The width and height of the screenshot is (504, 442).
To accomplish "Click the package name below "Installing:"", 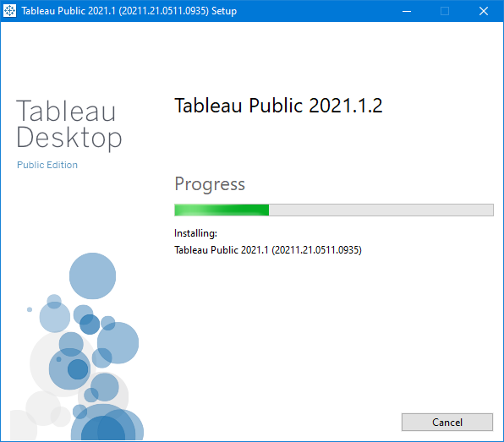I will tap(268, 250).
